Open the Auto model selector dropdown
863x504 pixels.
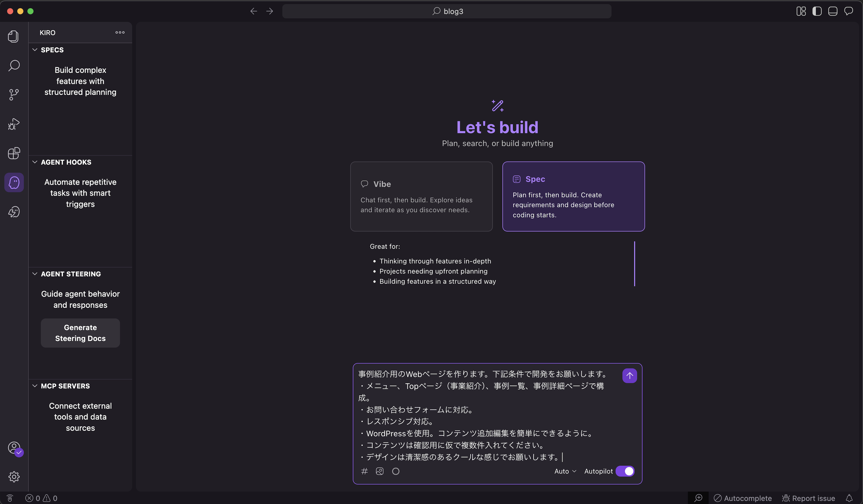tap(564, 471)
